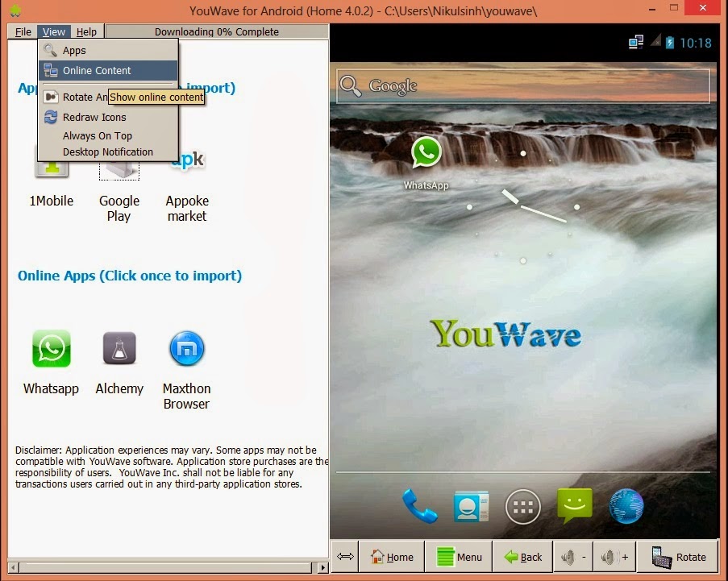
Task: Click the Downloading 0% Complete progress bar
Action: (217, 31)
